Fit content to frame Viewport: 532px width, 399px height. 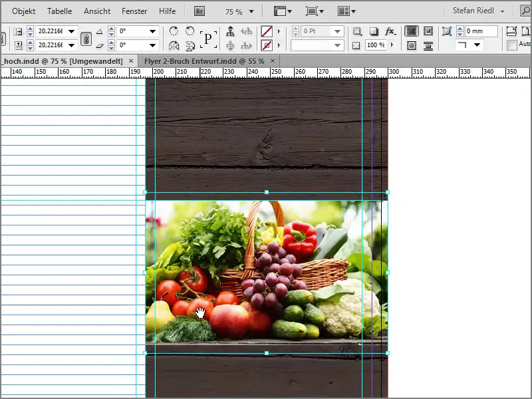coord(511,31)
